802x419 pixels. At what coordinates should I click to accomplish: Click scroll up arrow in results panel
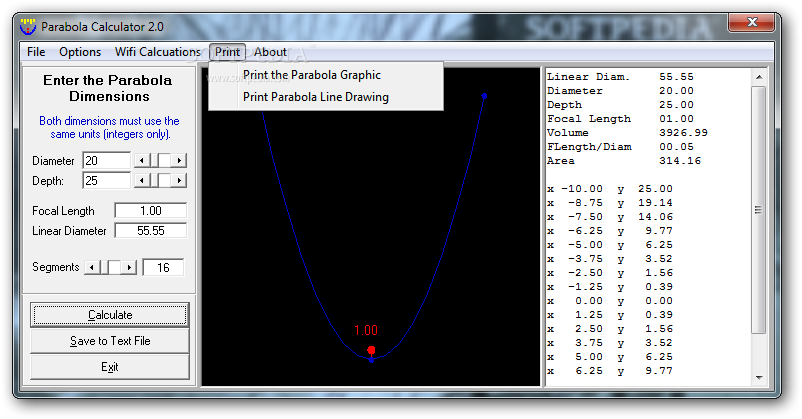tap(759, 77)
